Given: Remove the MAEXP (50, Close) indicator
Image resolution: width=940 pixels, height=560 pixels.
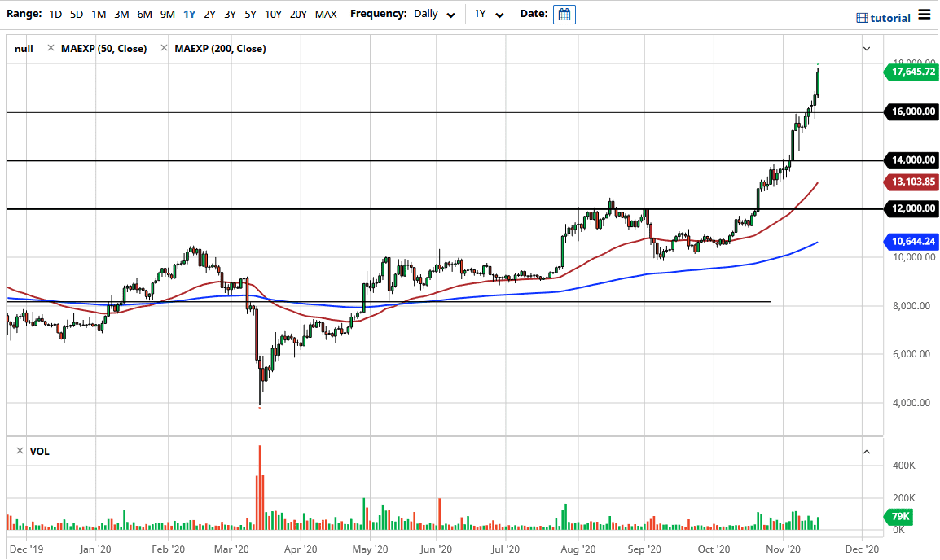Looking at the screenshot, I should 51,48.
